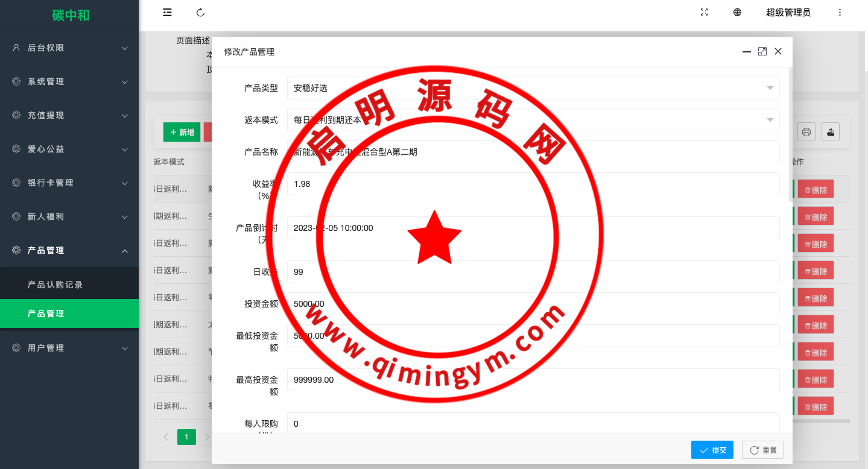Maximize the 修改产品管理 dialog

(762, 52)
